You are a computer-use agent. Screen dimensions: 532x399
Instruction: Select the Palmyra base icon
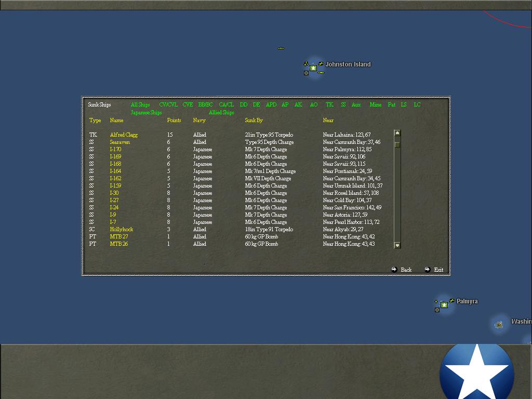[444, 304]
